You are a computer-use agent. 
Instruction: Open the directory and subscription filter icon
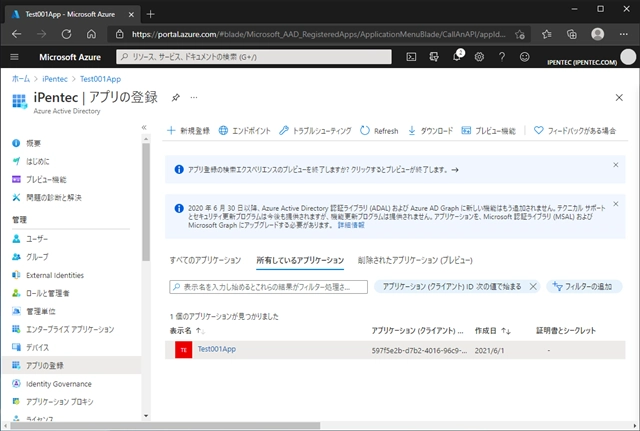coord(434,57)
